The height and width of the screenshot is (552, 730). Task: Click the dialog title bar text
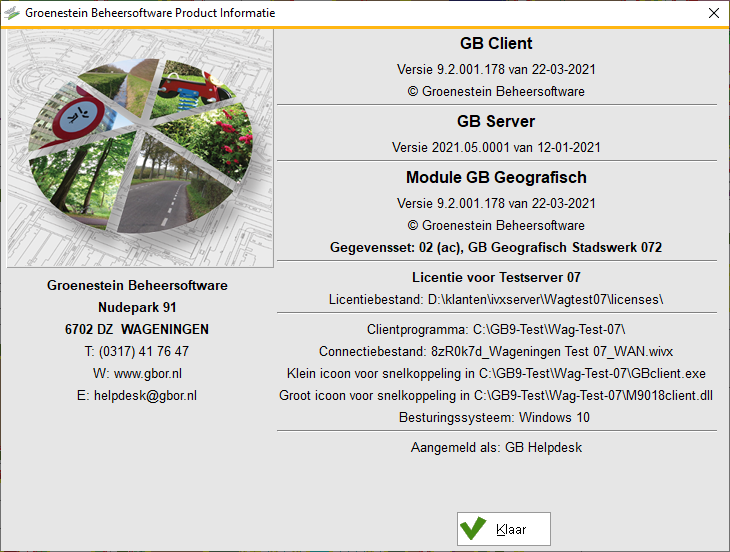coord(150,13)
